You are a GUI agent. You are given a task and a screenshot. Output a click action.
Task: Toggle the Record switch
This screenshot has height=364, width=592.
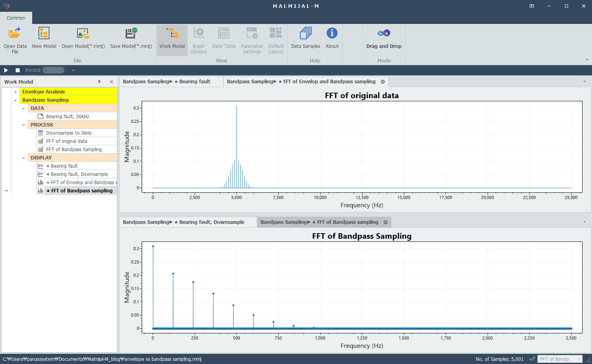53,70
